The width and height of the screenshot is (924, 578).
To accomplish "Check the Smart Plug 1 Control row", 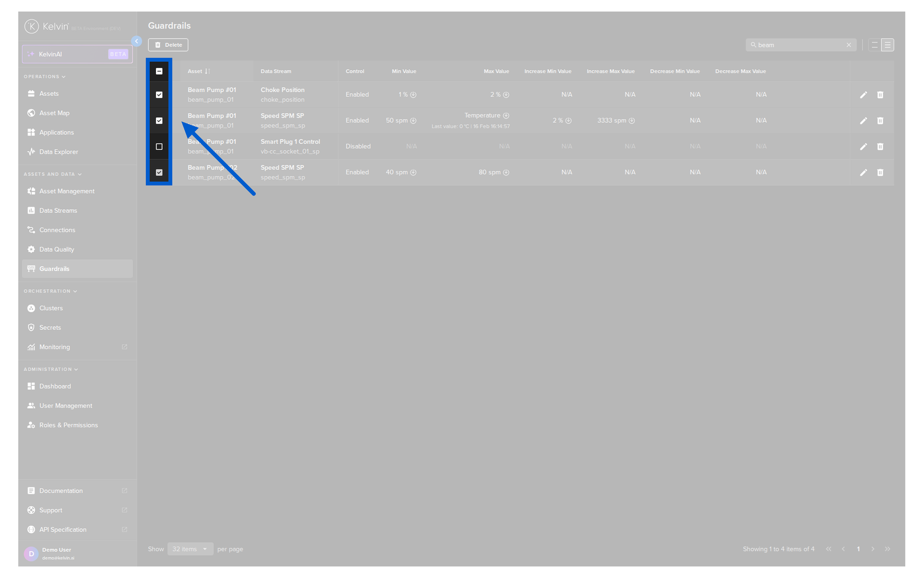I will pos(159,146).
